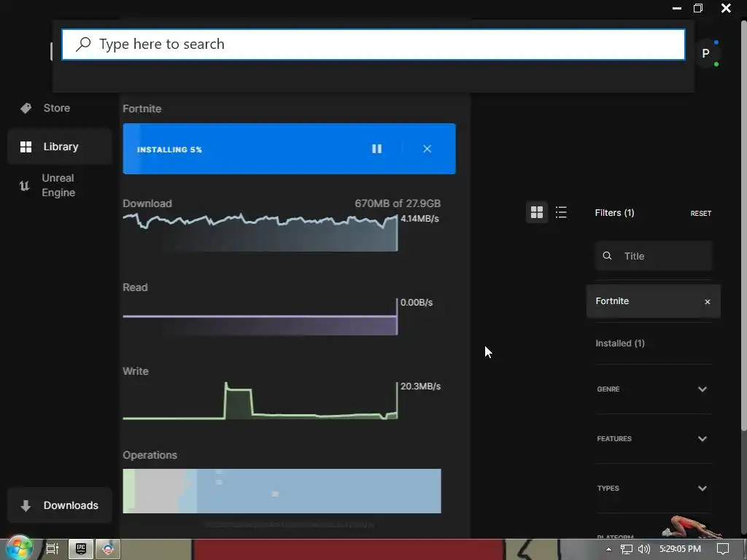747x560 pixels.
Task: Open Epic Games Launcher taskbar icon
Action: (x=80, y=549)
